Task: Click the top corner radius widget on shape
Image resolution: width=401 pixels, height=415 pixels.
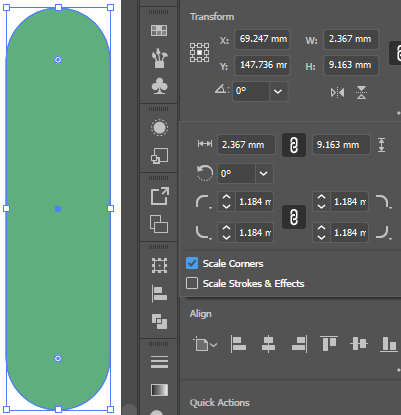Action: [x=58, y=60]
